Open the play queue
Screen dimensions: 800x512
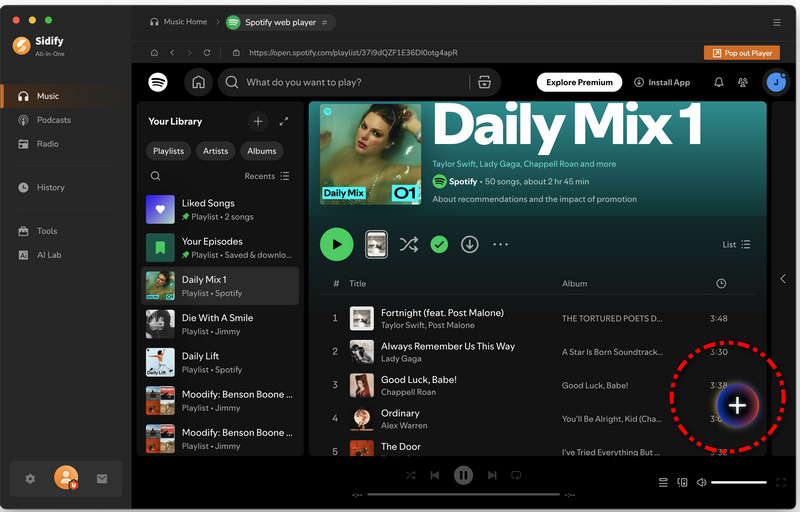coord(663,482)
